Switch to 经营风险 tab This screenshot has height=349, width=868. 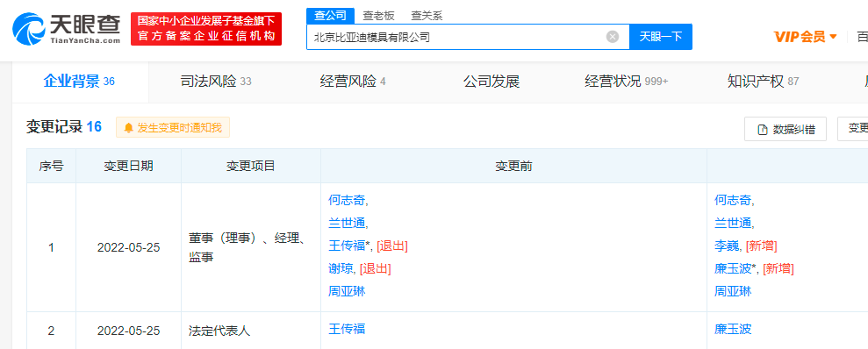[x=353, y=82]
